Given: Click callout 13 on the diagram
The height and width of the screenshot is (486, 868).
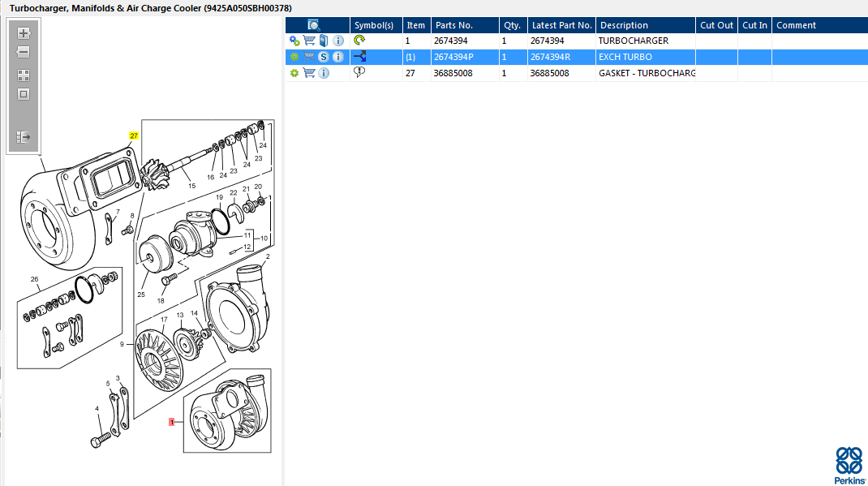Looking at the screenshot, I should [180, 315].
